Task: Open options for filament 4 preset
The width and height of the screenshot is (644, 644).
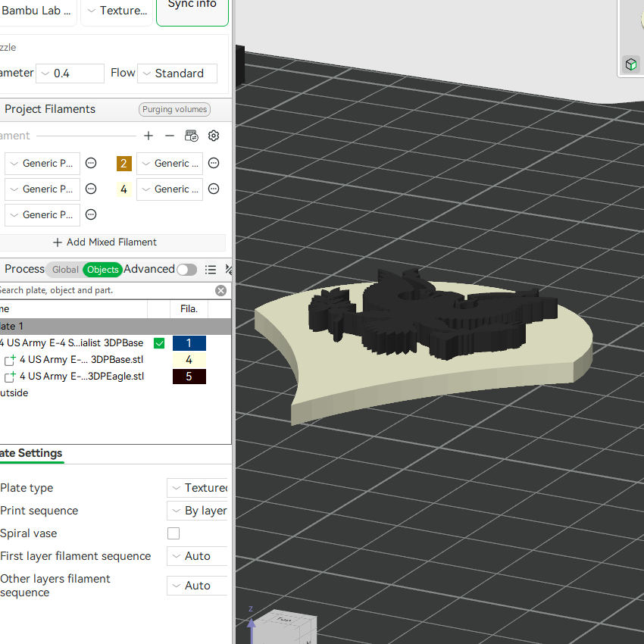Action: (x=214, y=189)
